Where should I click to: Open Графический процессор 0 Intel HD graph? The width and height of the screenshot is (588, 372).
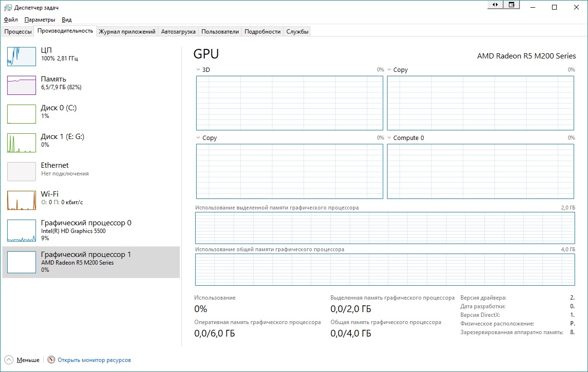[x=22, y=231]
